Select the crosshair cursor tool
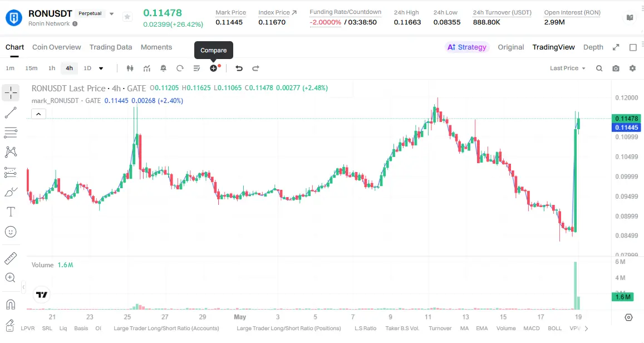 tap(11, 93)
